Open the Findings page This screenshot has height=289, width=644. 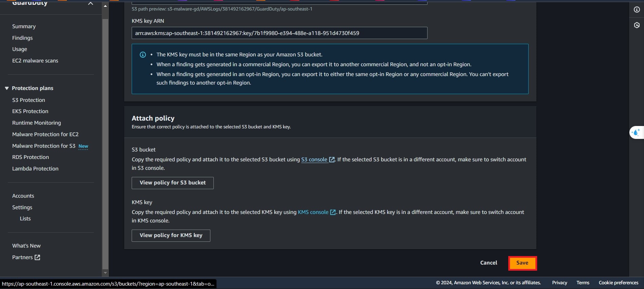pos(22,38)
